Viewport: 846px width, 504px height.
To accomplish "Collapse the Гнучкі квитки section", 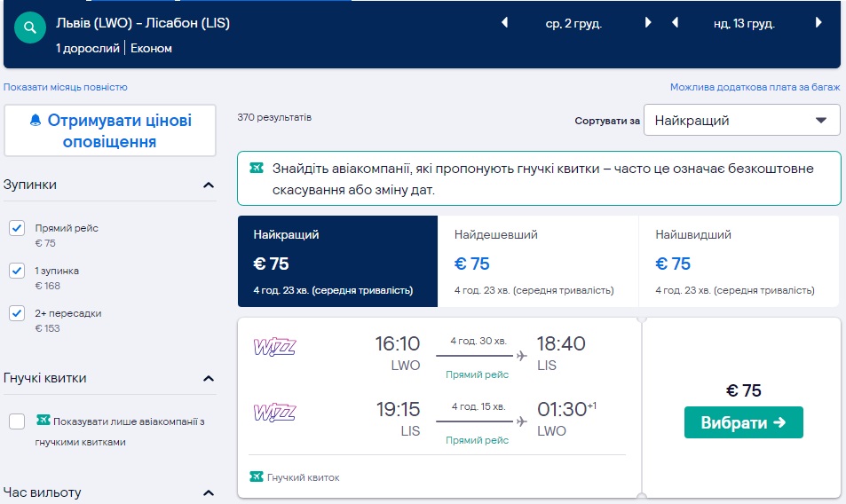I will click(x=209, y=379).
